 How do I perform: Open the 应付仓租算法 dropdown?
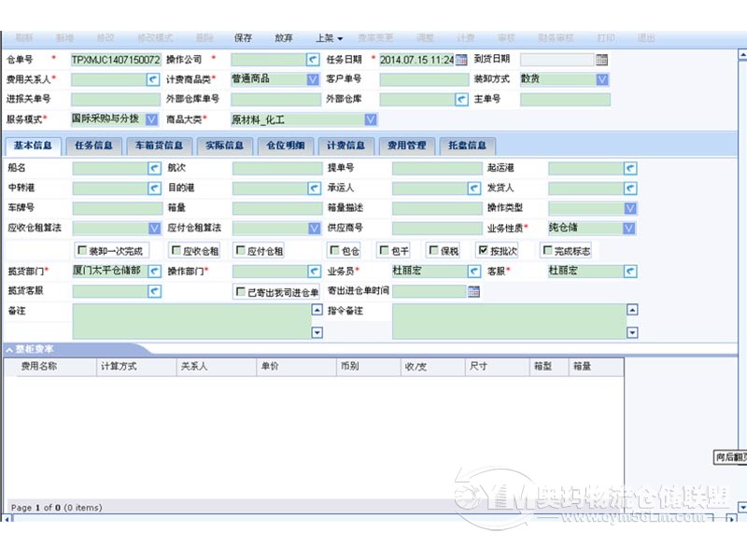pos(315,228)
